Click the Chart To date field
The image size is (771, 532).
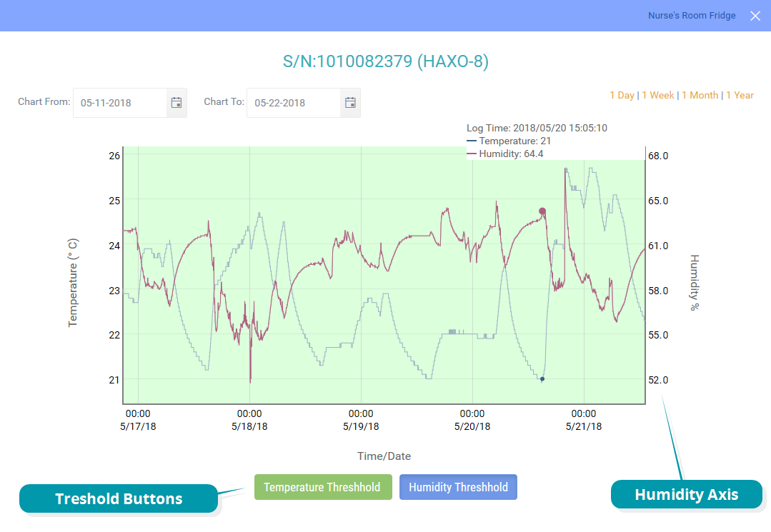click(x=294, y=103)
